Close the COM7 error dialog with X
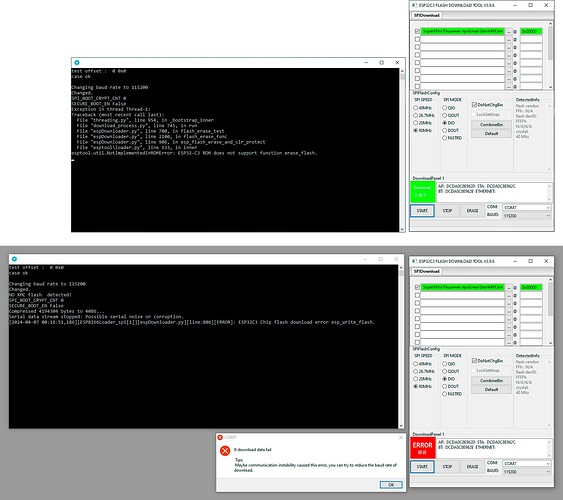Screen dimensions: 563x500 coord(401,438)
